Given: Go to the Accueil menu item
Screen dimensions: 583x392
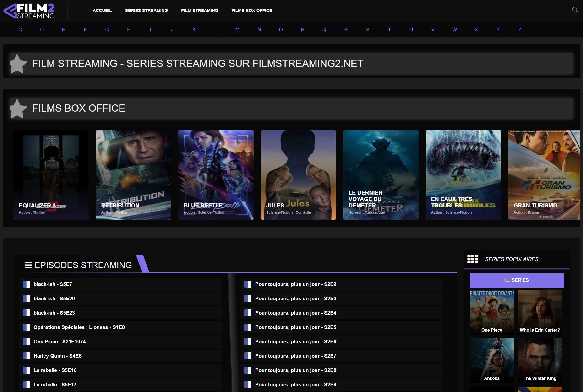Looking at the screenshot, I should [102, 11].
